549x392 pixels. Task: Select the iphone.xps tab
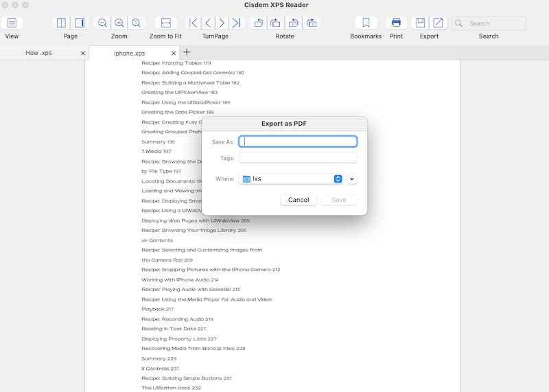pos(129,54)
